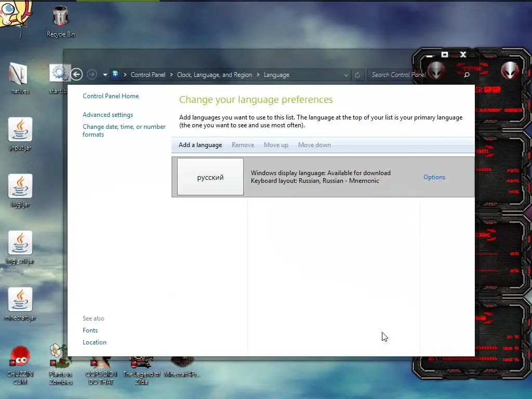
Task: Click the Back arrow in Control Panel
Action: (x=76, y=74)
